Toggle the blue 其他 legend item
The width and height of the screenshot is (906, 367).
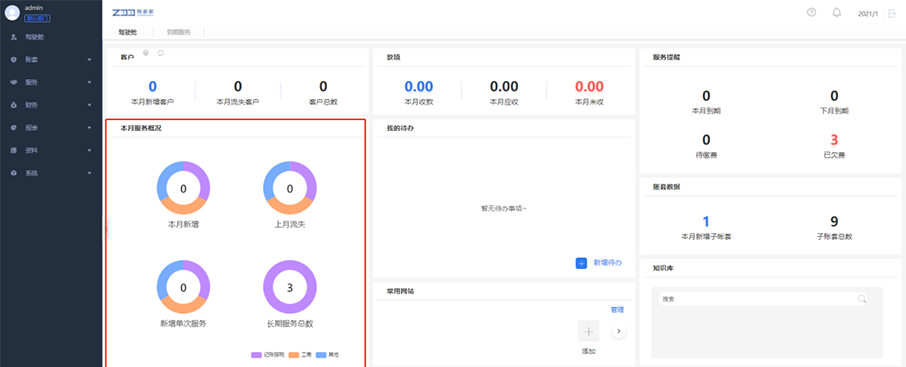point(328,355)
